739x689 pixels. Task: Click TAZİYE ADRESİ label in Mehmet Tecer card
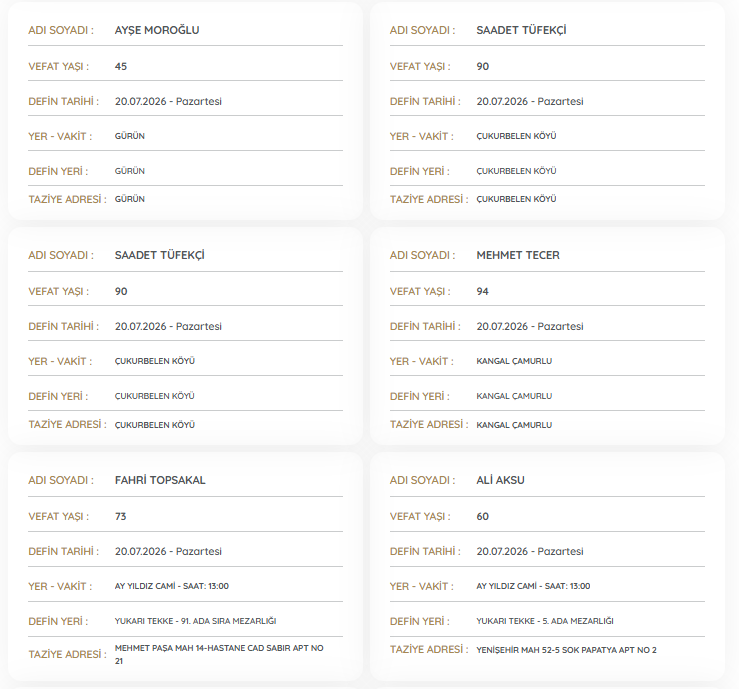pyautogui.click(x=429, y=425)
